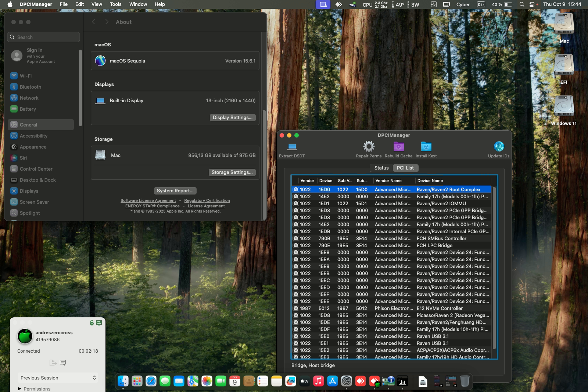Click the Trash icon in the Dock
This screenshot has width=588, height=392.
pos(465,381)
